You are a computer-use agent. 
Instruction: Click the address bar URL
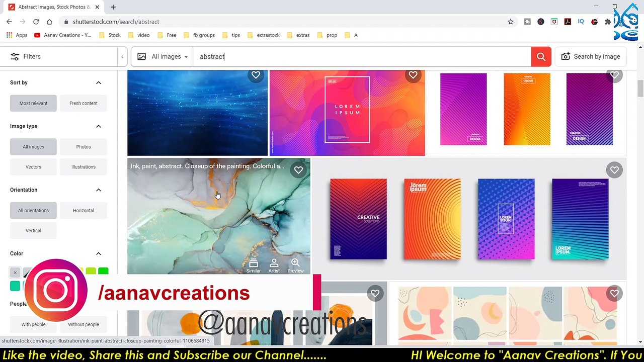pyautogui.click(x=116, y=22)
